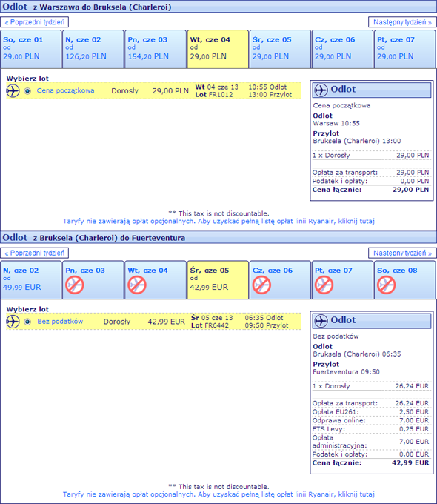437x504 pixels.
Task: Go to the next week for the Warszawa flight
Action: pyautogui.click(x=402, y=22)
